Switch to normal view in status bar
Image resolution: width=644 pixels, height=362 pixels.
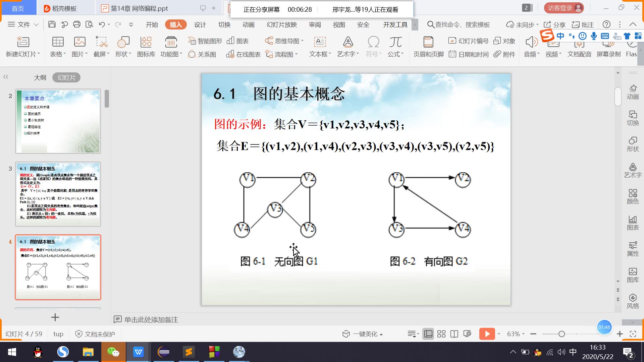point(428,334)
